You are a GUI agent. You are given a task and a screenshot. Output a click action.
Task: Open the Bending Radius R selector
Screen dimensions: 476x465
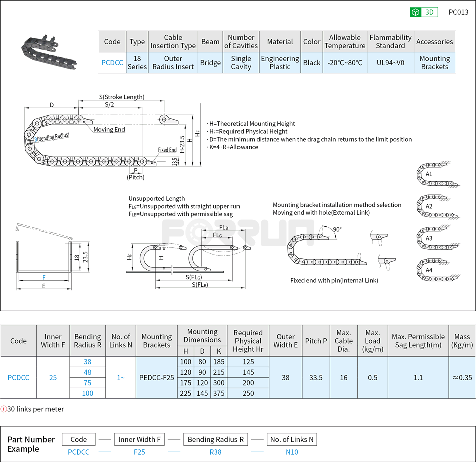[215, 439]
